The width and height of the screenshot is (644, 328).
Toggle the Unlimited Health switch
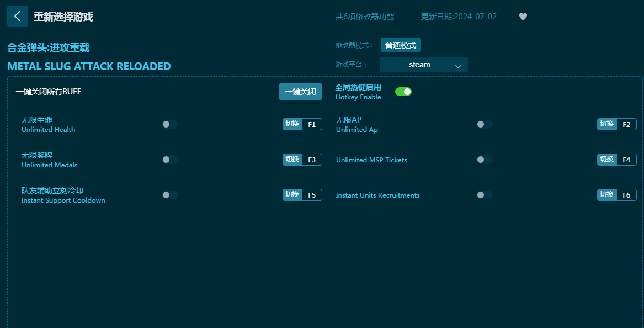click(169, 124)
